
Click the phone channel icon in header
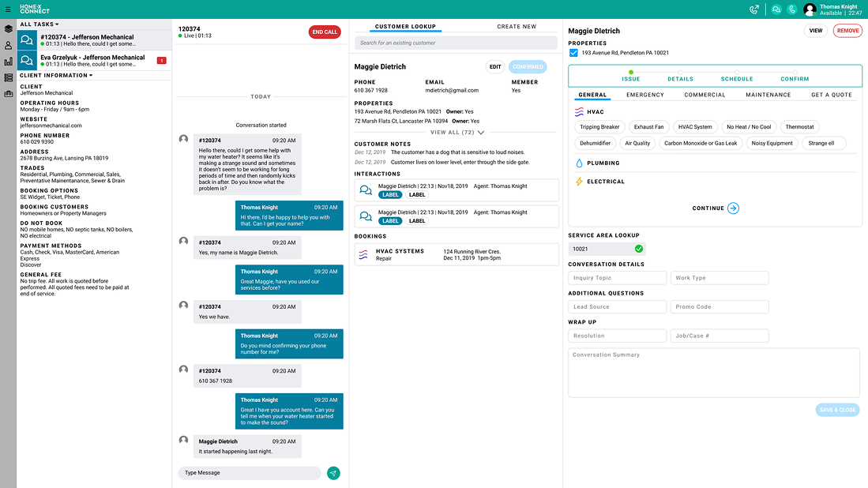(x=791, y=9)
